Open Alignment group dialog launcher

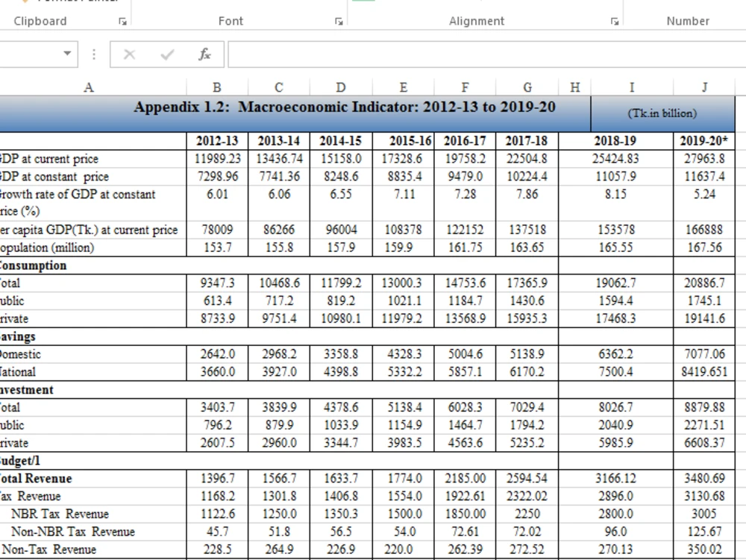point(615,22)
